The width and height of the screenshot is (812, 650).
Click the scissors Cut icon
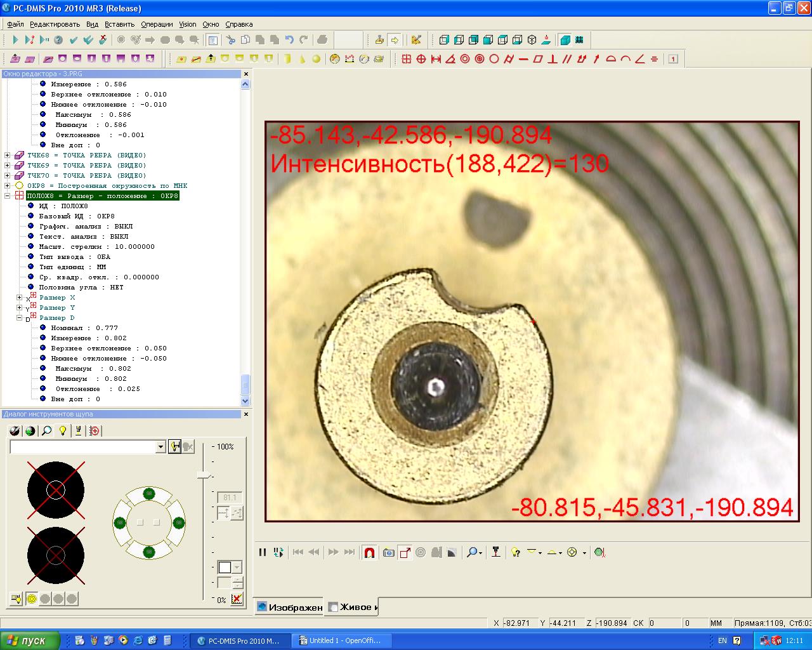231,40
